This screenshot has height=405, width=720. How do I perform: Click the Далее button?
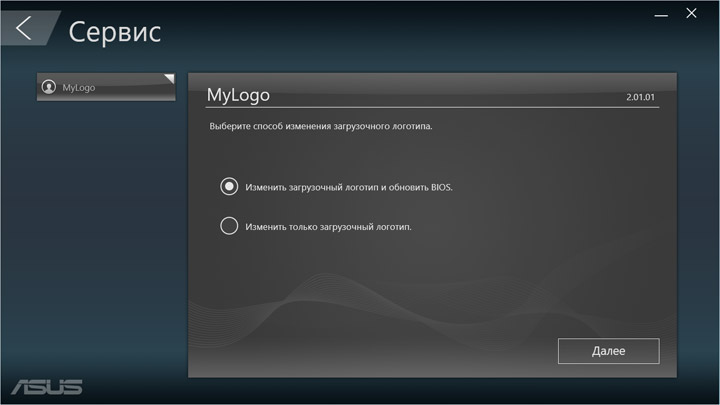click(608, 351)
